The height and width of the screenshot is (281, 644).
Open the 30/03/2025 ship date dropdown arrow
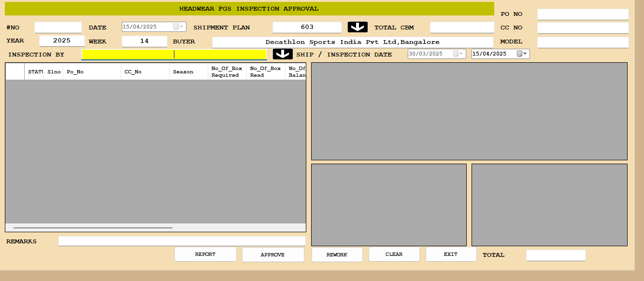[x=461, y=54]
